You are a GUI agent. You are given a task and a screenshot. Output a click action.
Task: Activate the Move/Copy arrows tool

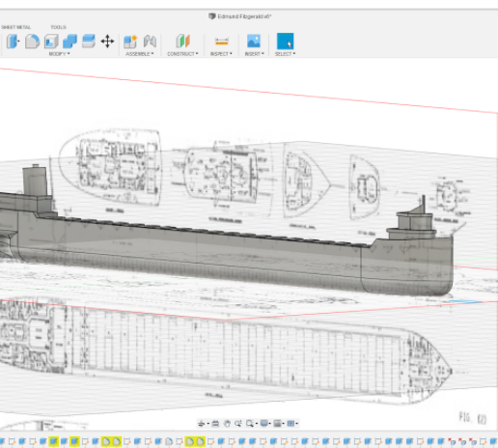[107, 42]
